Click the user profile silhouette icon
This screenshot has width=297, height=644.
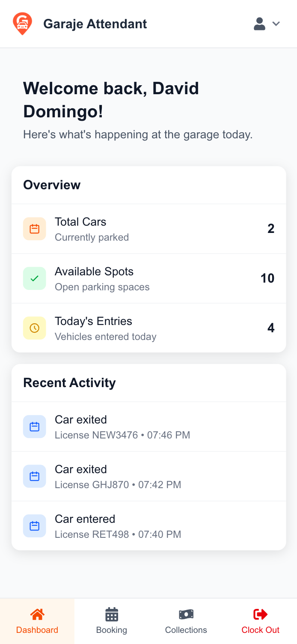tap(259, 24)
